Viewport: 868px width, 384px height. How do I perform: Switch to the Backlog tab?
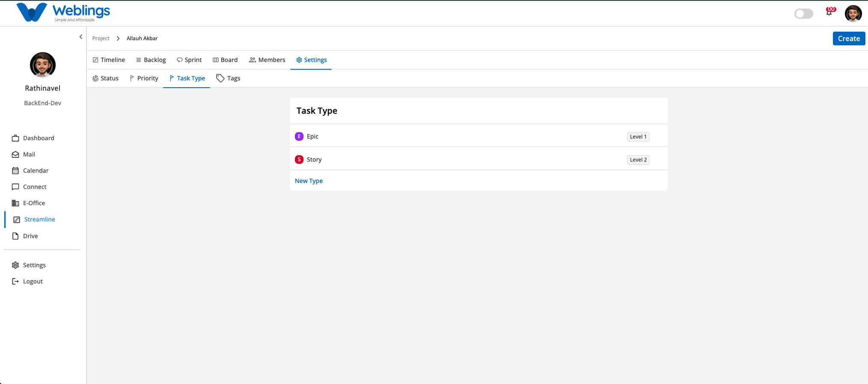click(151, 60)
